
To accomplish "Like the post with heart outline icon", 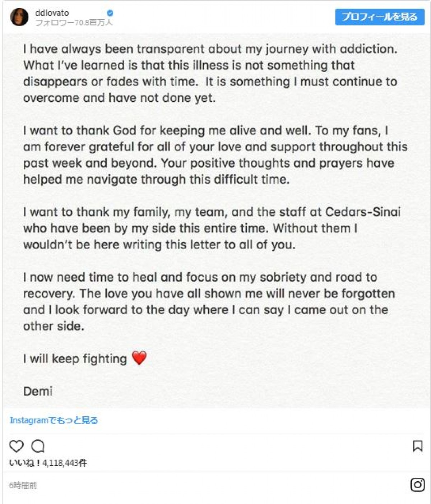I will [x=16, y=446].
